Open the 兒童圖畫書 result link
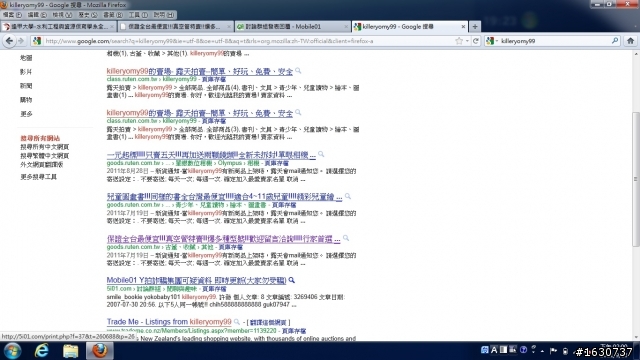This screenshot has width=640, height=360. [x=224, y=197]
